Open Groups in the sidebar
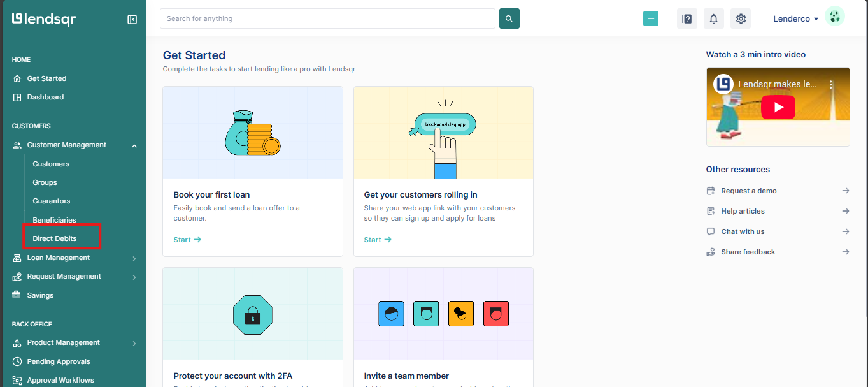Screen dimensions: 868x387 pos(45,182)
